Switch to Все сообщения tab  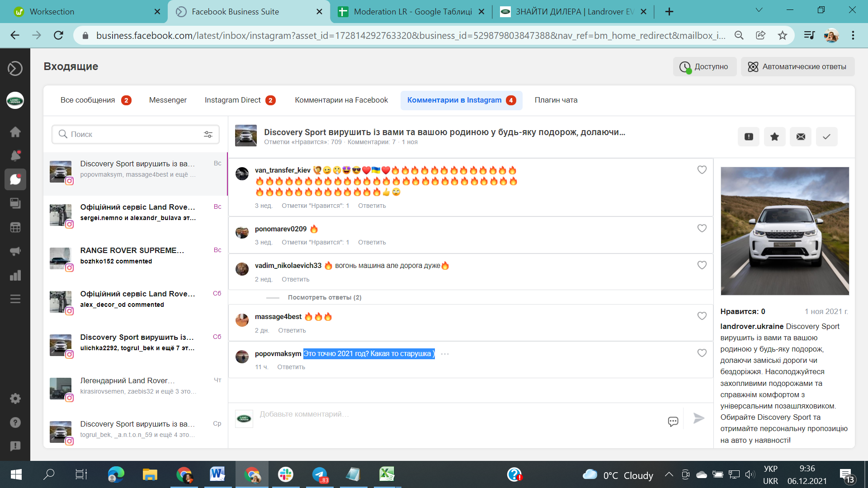[x=96, y=100]
